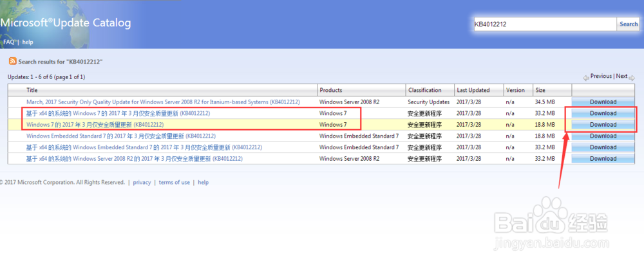Click the 'Search results for "KB4012212"' text

(x=60, y=62)
